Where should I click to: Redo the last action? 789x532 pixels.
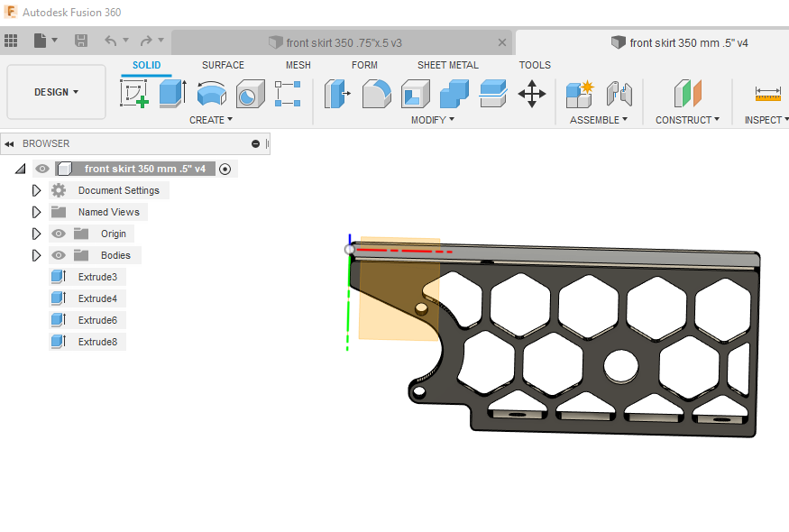146,41
